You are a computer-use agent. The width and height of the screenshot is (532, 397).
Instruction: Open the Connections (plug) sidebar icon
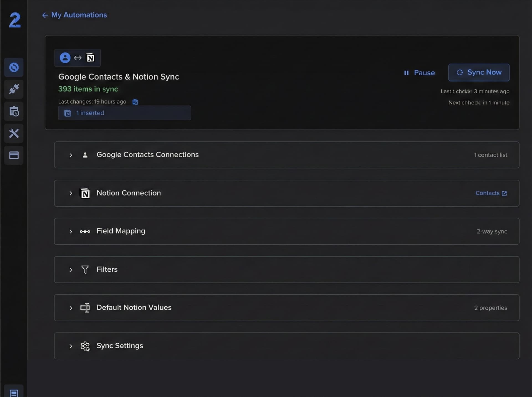click(14, 89)
